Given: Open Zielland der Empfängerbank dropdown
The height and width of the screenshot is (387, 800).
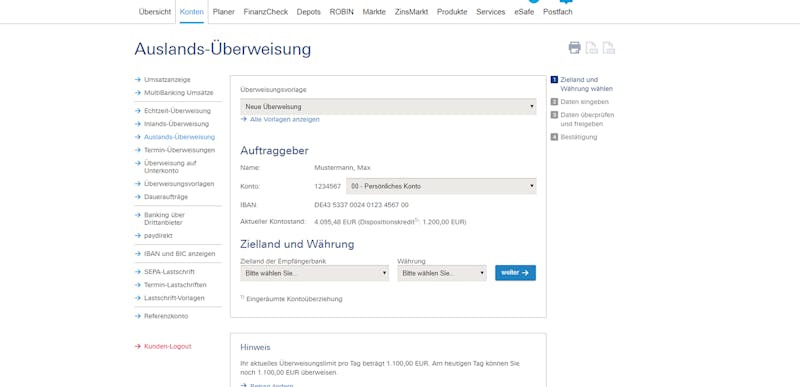Looking at the screenshot, I should [315, 273].
